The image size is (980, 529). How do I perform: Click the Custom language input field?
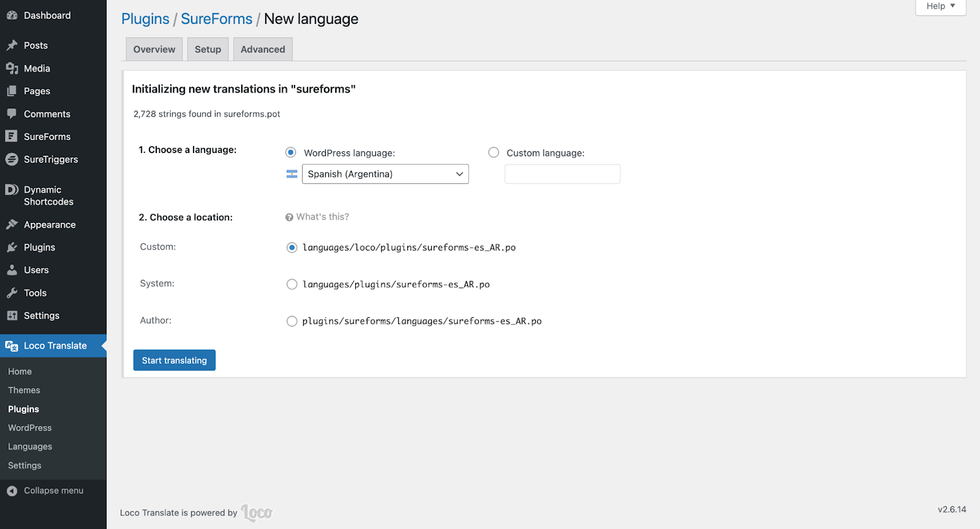click(x=562, y=174)
